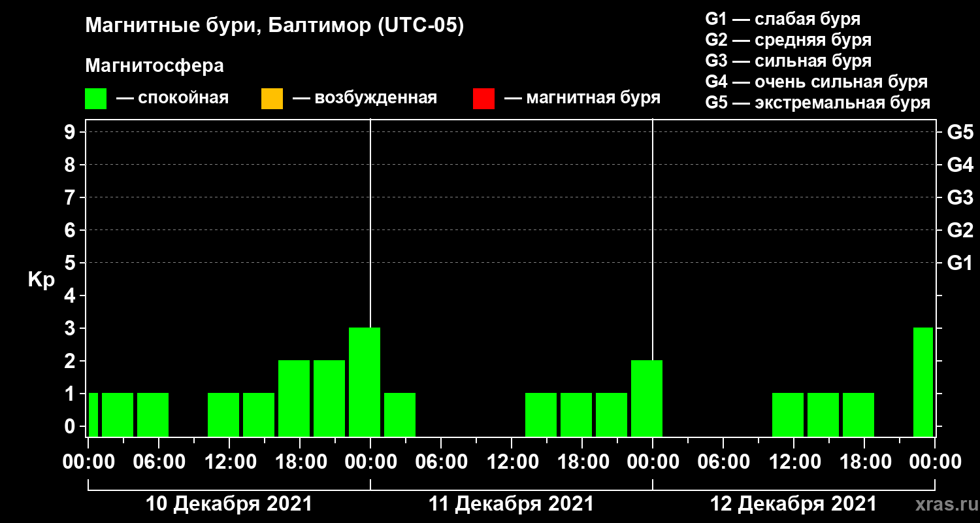The image size is (980, 523).
Task: Click the final '00:00' label ending 12 December
Action: click(x=935, y=462)
